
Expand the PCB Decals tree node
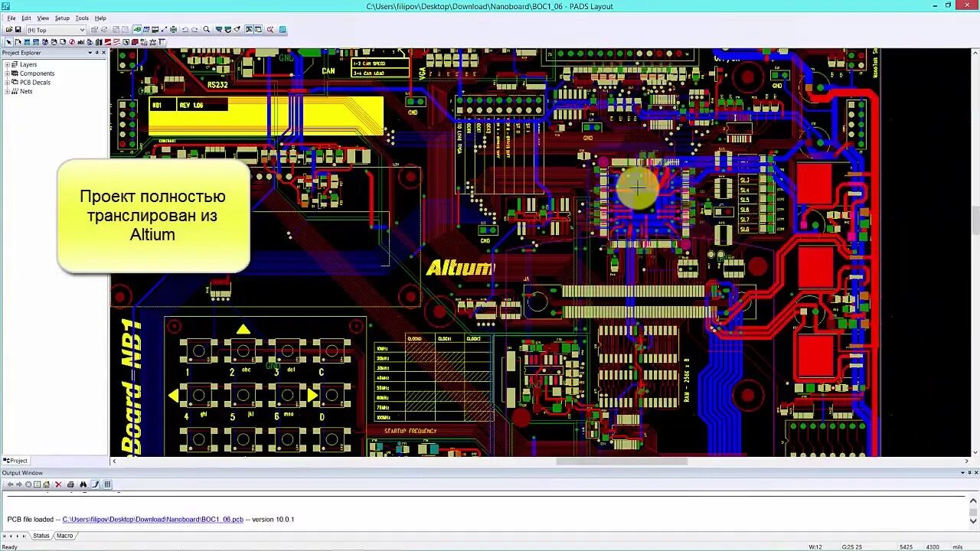(7, 82)
